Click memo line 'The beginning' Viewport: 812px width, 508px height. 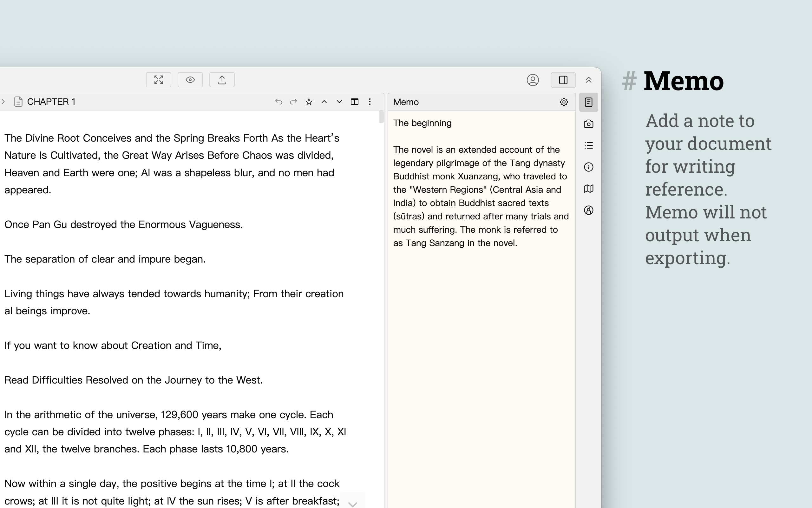(x=422, y=123)
